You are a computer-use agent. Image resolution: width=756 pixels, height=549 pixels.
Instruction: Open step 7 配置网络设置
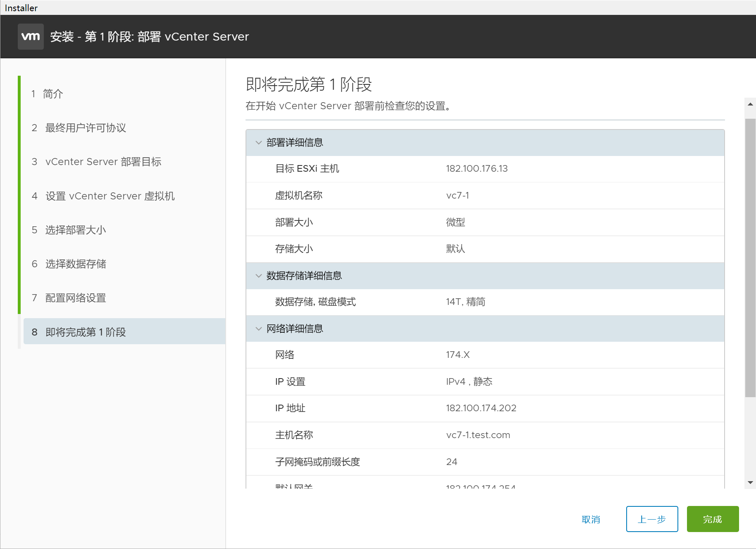(75, 298)
